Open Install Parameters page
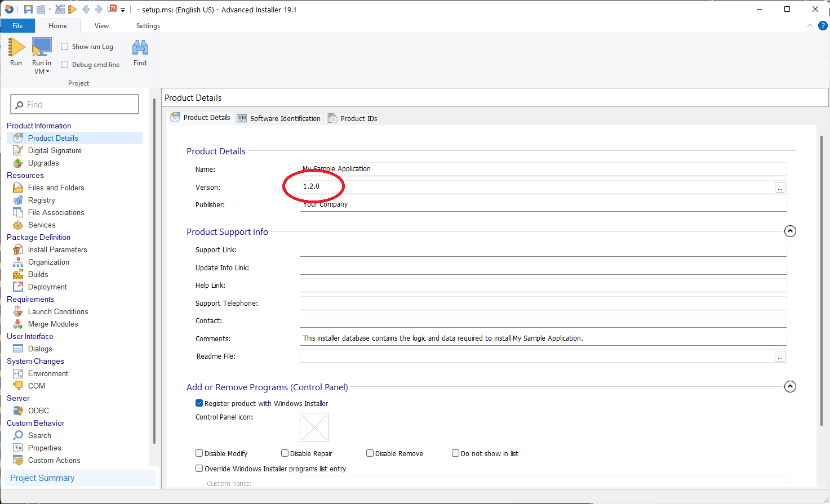The width and height of the screenshot is (830, 504). 57,249
